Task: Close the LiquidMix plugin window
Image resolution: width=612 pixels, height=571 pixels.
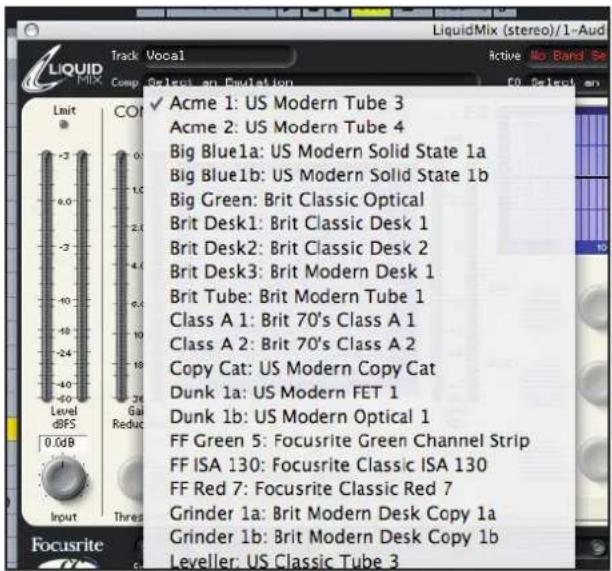Action: [32, 30]
